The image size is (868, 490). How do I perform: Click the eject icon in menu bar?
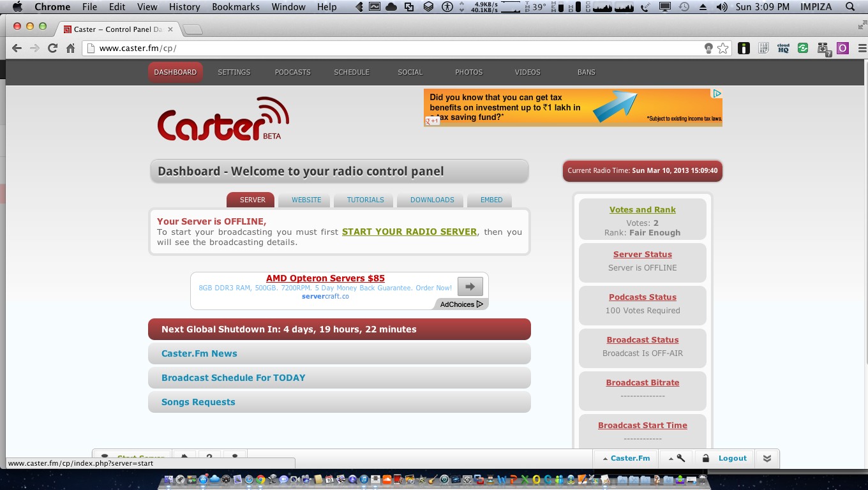click(703, 7)
